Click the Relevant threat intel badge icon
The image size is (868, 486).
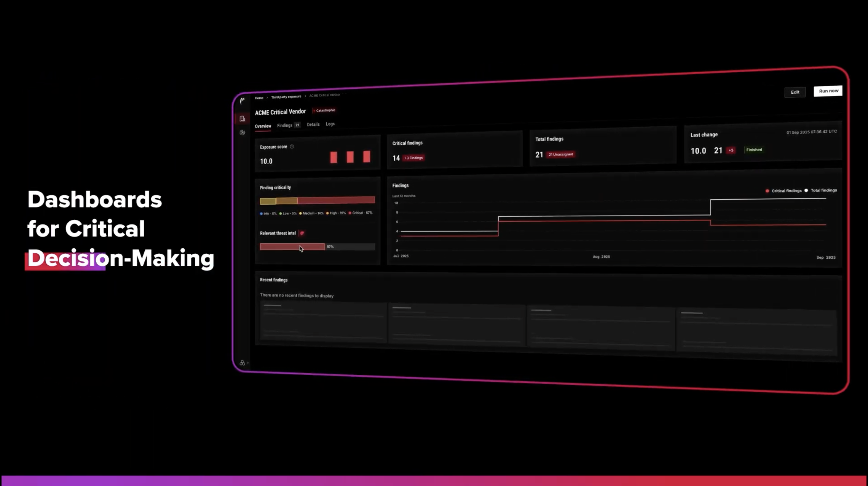coord(302,233)
